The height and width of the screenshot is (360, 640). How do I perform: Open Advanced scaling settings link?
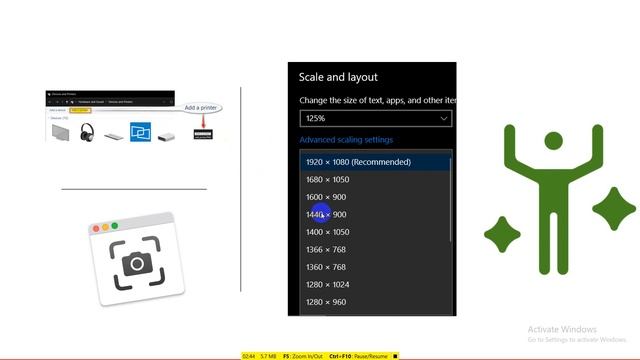click(x=346, y=140)
